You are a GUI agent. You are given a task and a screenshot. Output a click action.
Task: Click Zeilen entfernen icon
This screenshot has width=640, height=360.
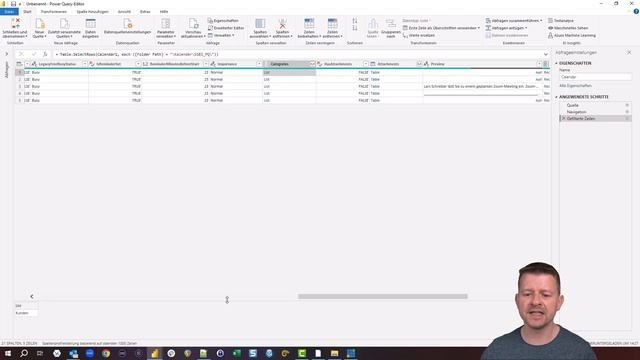[333, 23]
